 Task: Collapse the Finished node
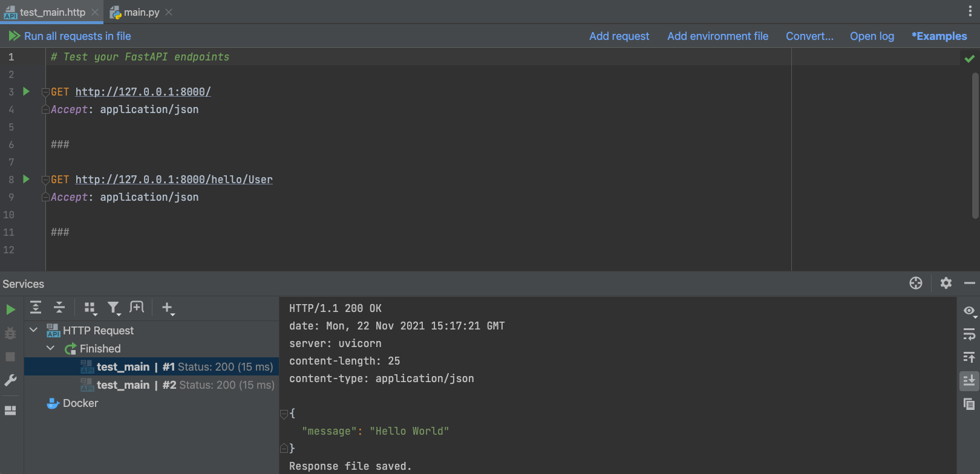point(51,348)
